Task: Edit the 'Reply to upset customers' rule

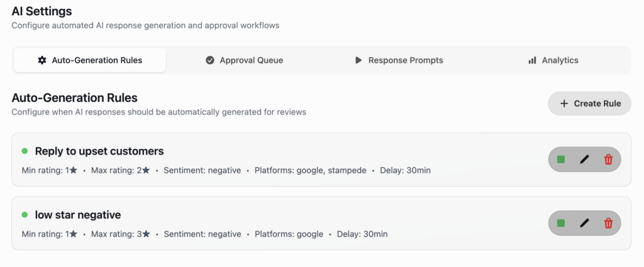Action: pyautogui.click(x=584, y=160)
